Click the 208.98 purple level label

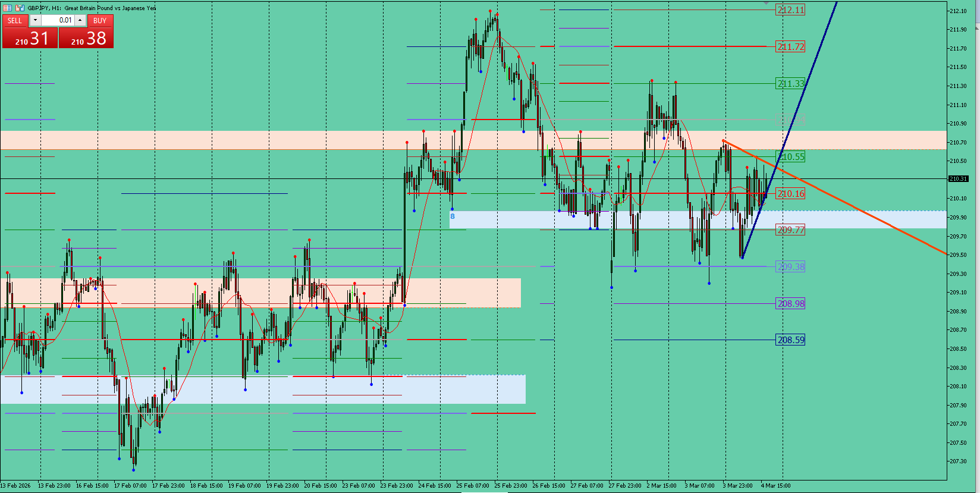pyautogui.click(x=790, y=303)
